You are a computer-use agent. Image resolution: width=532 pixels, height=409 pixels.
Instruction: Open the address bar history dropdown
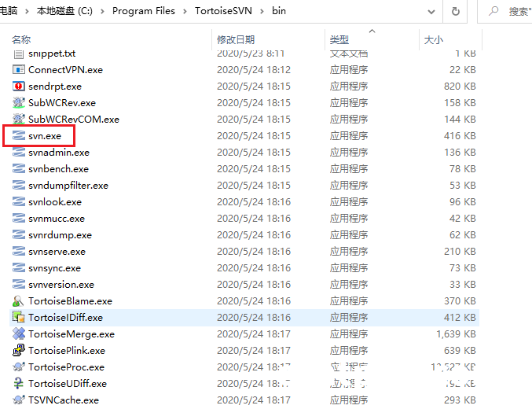pos(431,12)
